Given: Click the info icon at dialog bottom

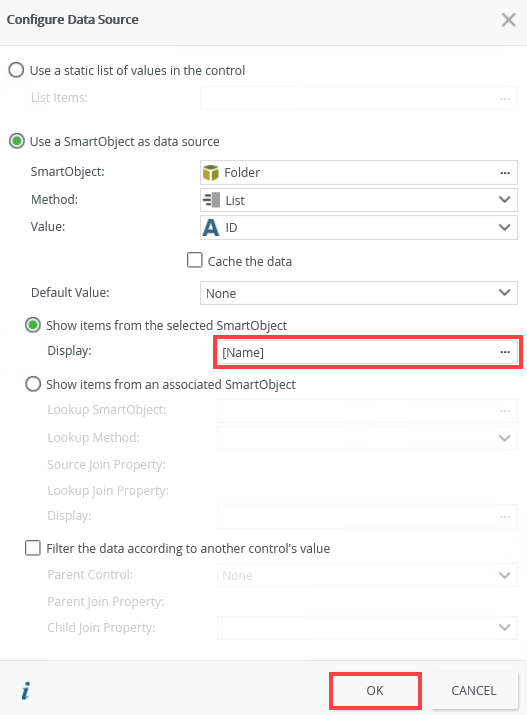Looking at the screenshot, I should tap(26, 690).
